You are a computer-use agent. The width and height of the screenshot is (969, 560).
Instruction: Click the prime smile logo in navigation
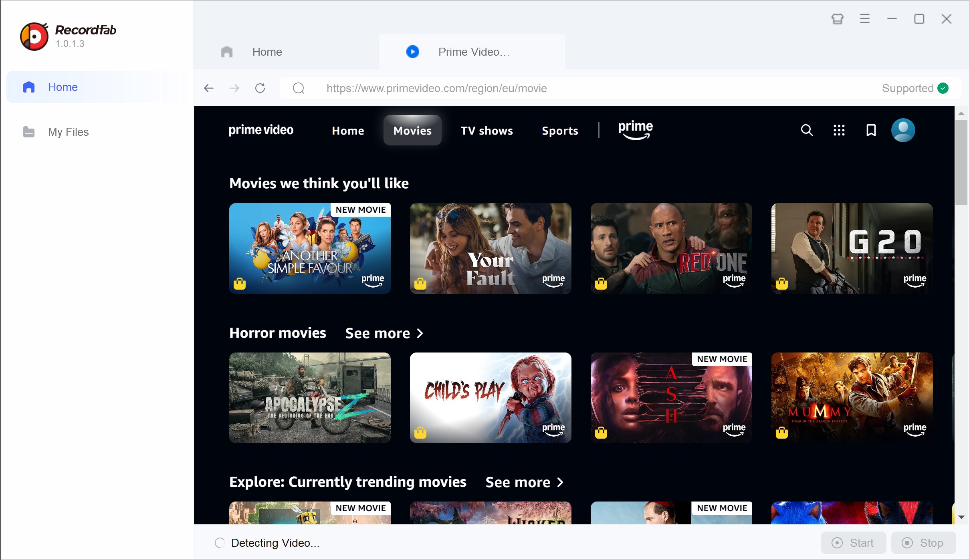click(x=636, y=130)
